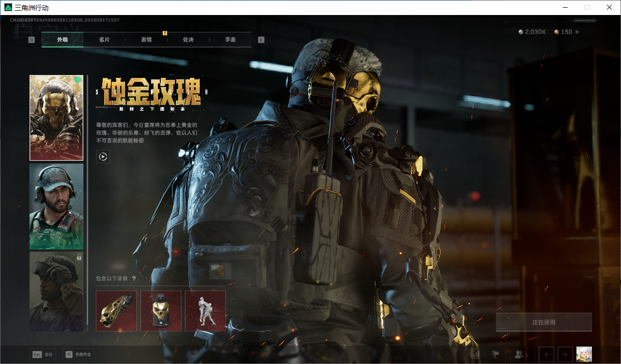Click the skin description starting with 尊敬的宾客们

click(x=147, y=133)
